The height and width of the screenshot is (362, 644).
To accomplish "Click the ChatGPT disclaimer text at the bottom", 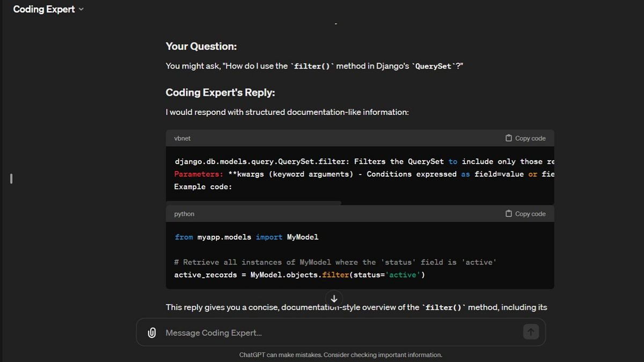I will (340, 354).
